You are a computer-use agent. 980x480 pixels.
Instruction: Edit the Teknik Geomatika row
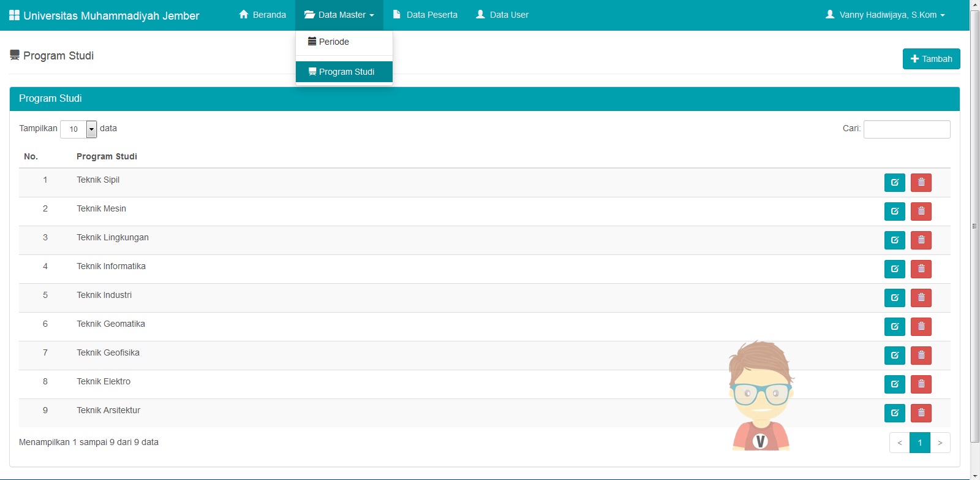tap(894, 327)
